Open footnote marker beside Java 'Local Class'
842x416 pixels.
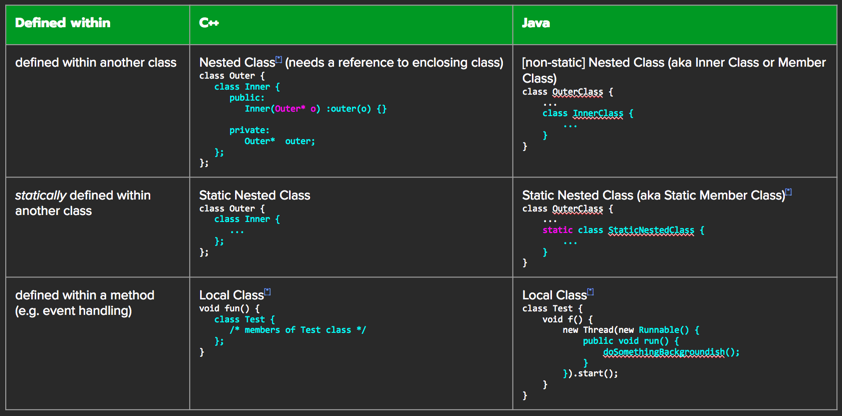coord(590,291)
